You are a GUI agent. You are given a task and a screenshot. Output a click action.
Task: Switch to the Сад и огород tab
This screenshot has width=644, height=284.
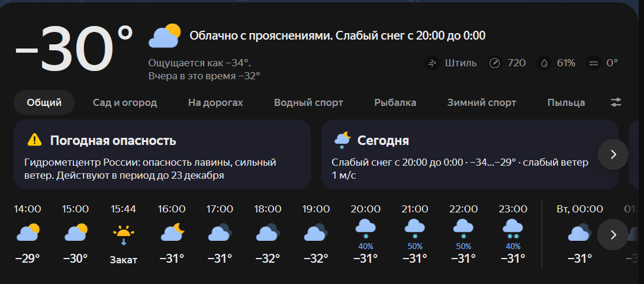(125, 102)
